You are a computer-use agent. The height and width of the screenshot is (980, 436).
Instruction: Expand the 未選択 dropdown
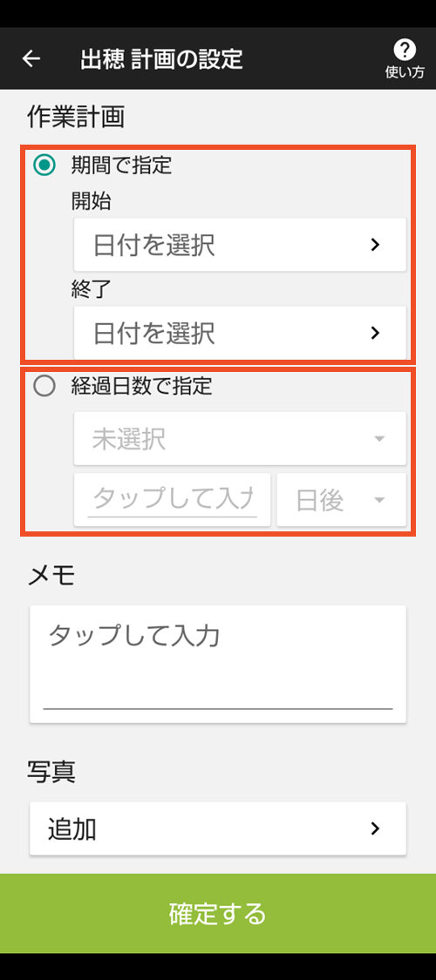pos(240,439)
